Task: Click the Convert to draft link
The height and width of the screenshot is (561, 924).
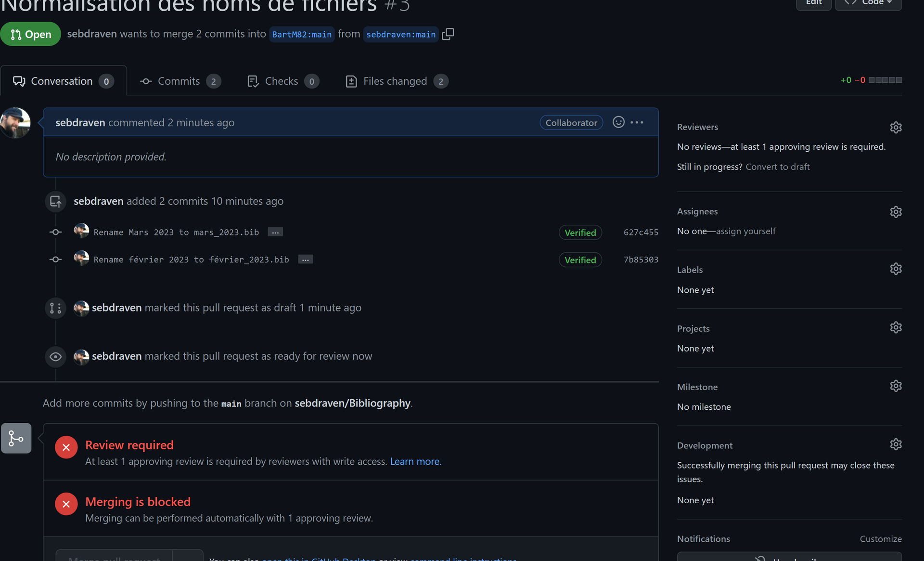Action: [777, 167]
